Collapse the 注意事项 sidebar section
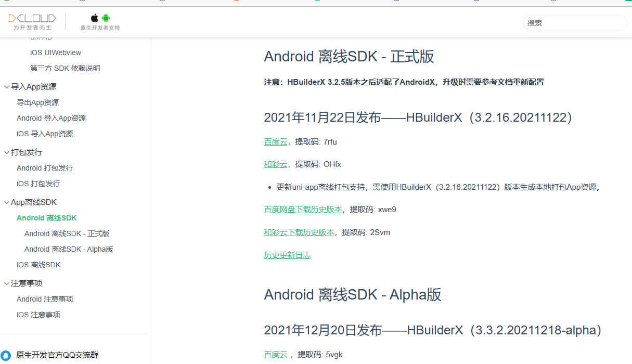 (x=7, y=283)
